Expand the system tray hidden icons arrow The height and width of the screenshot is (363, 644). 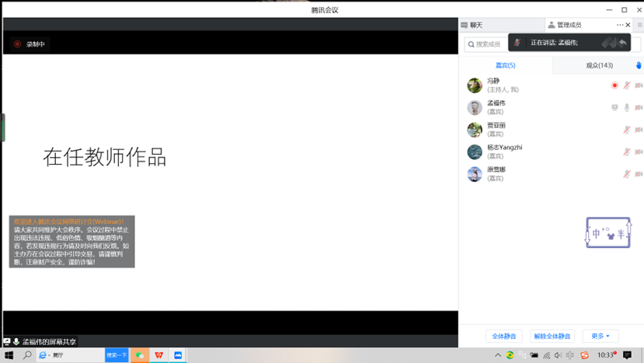tap(498, 355)
